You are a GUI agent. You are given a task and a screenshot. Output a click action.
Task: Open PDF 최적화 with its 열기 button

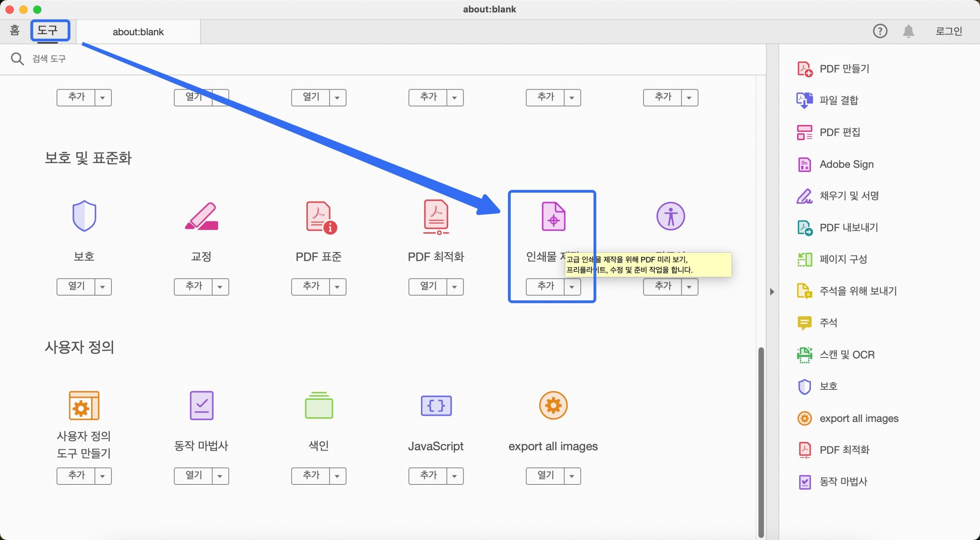click(x=428, y=286)
